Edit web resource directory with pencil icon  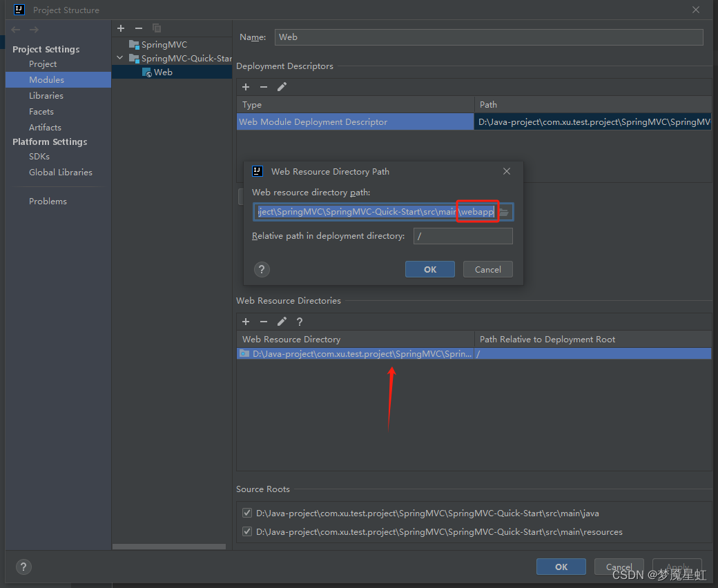click(282, 322)
